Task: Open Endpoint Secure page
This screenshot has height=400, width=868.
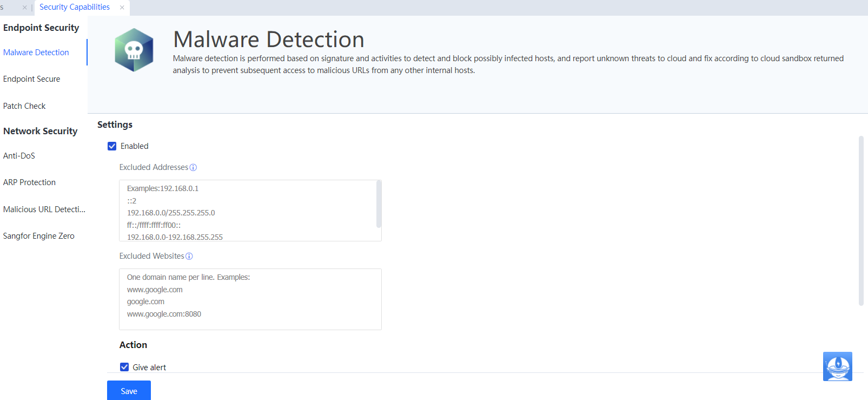Action: tap(32, 79)
